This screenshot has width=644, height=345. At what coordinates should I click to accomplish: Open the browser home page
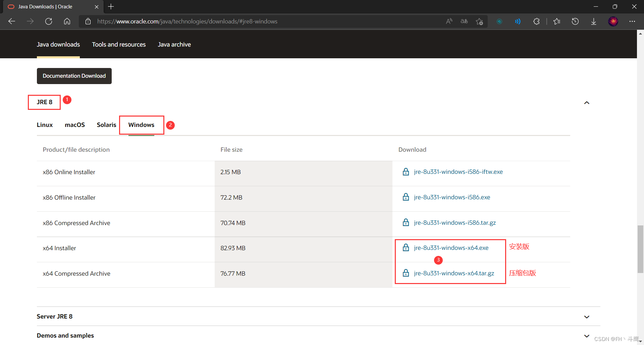(x=67, y=21)
